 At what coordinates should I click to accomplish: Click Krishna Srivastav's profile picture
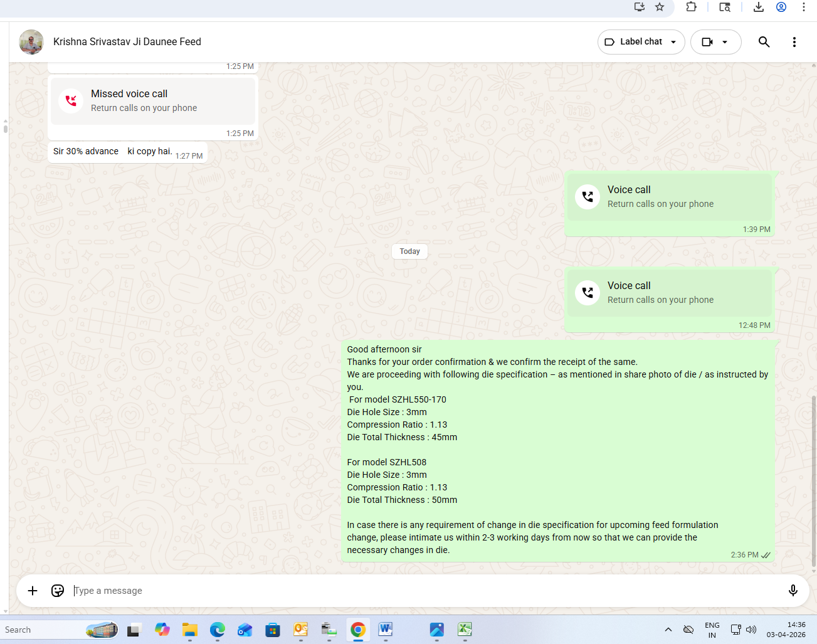tap(31, 42)
